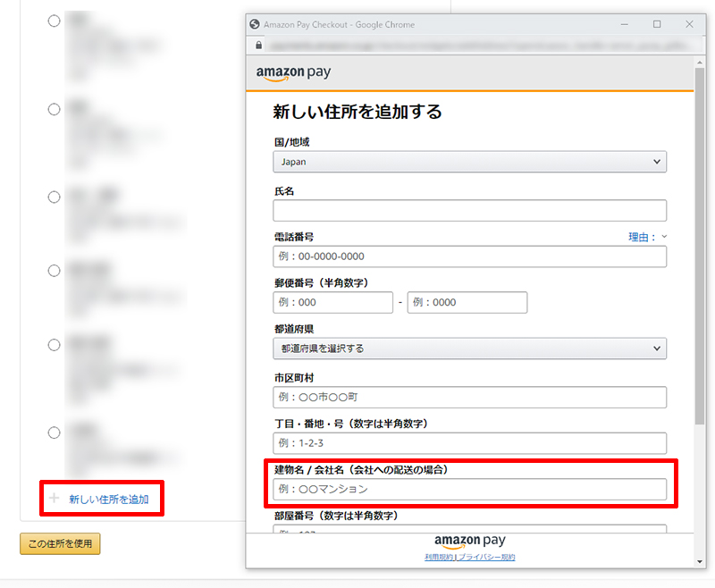Select the sixth address radio button

54,433
